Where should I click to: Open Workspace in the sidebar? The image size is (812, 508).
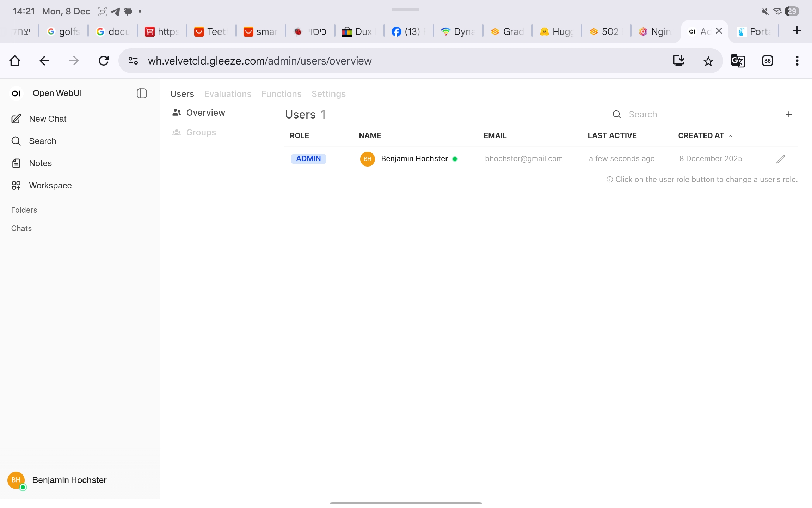point(50,186)
